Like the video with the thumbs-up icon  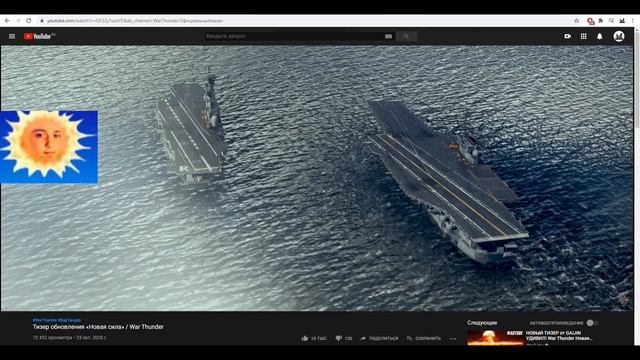305,338
